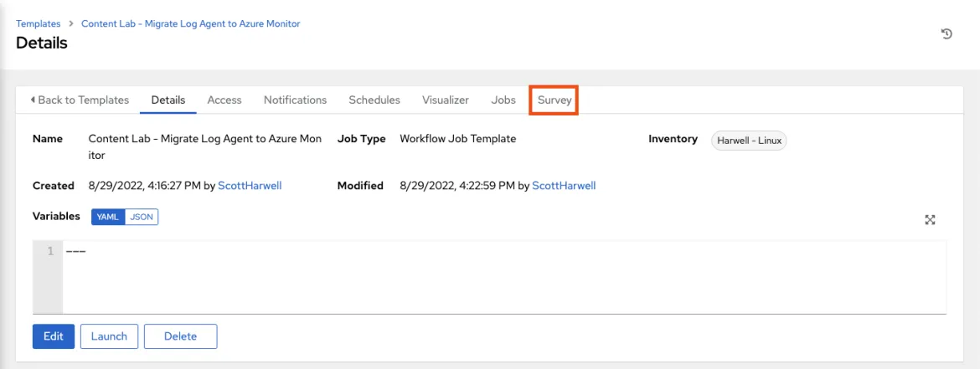The width and height of the screenshot is (980, 369).
Task: Launch the workflow job template
Action: 110,336
